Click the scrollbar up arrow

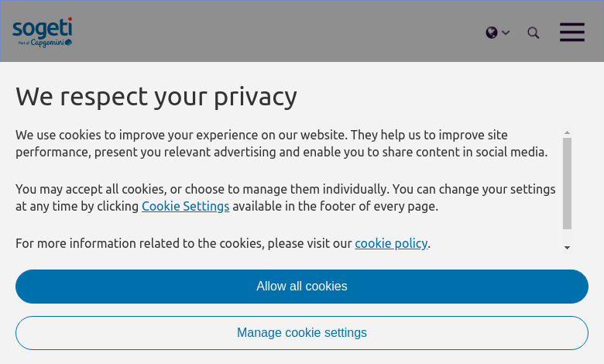tap(568, 133)
